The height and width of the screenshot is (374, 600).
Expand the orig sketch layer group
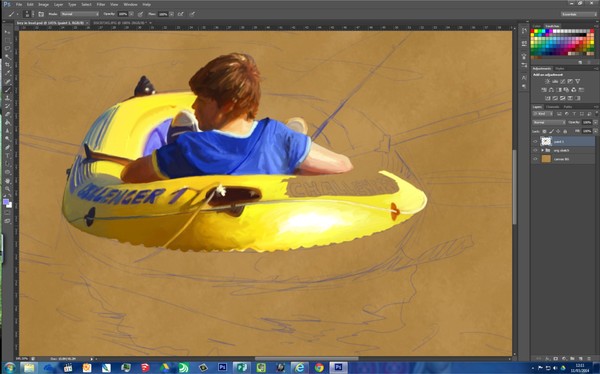[x=542, y=150]
